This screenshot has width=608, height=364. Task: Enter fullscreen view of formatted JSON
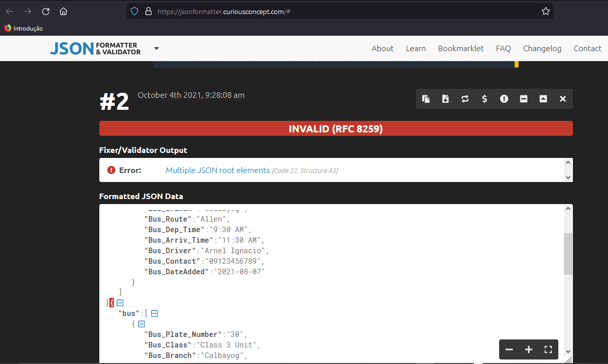[548, 349]
